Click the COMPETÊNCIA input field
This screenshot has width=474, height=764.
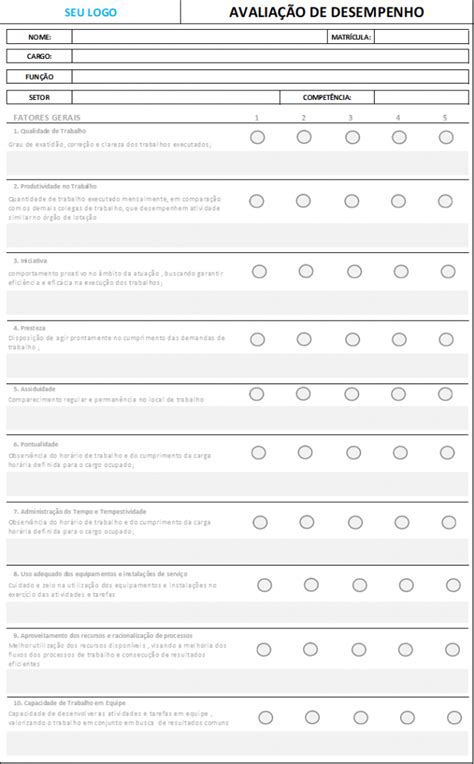(x=421, y=97)
